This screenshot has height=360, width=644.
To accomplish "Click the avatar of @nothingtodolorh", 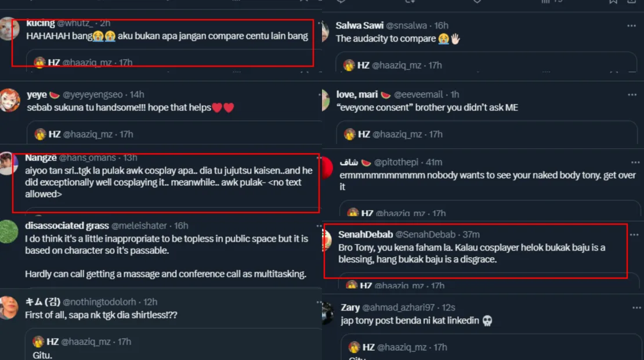I will point(8,307).
